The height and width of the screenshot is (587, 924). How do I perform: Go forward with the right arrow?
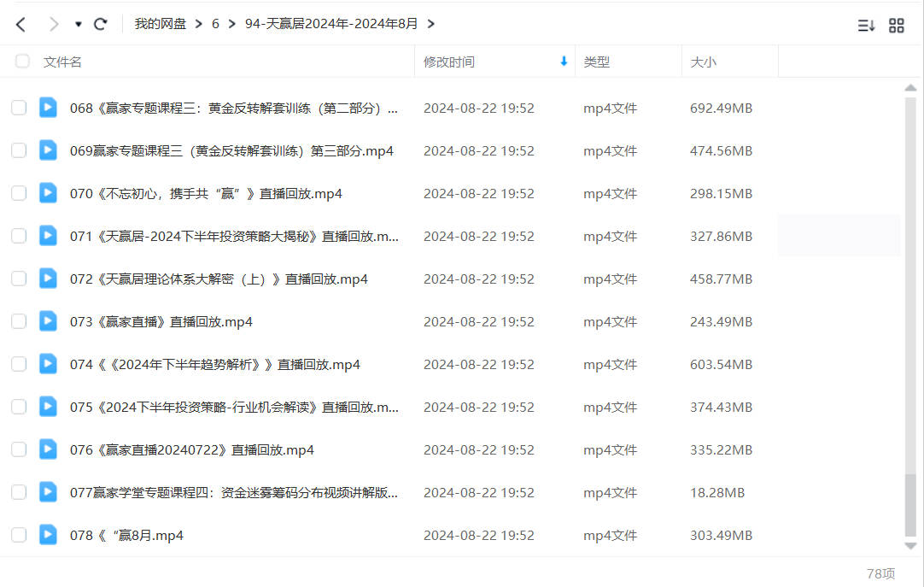(54, 24)
